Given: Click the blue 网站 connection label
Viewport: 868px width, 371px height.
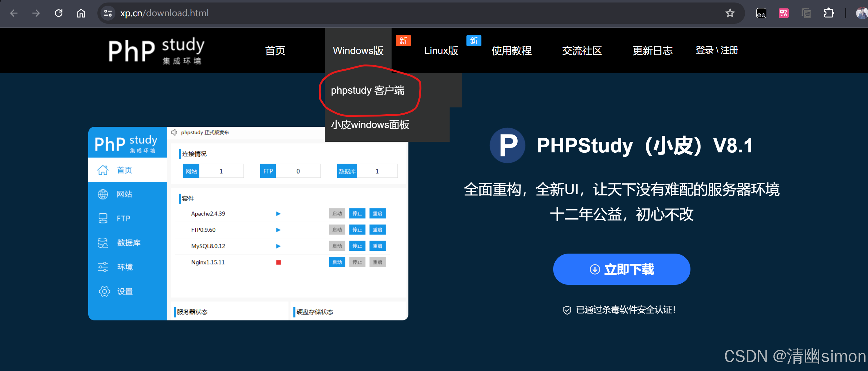Looking at the screenshot, I should (191, 171).
